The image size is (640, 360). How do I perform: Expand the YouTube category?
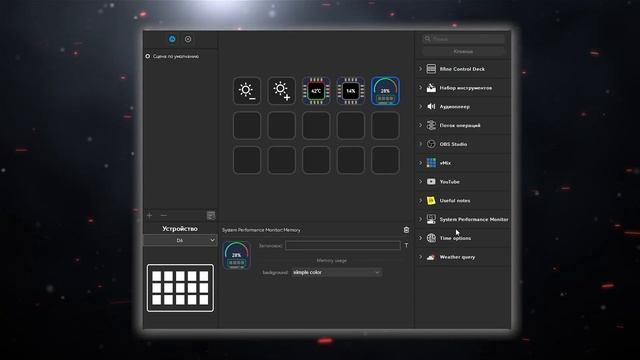(420, 182)
